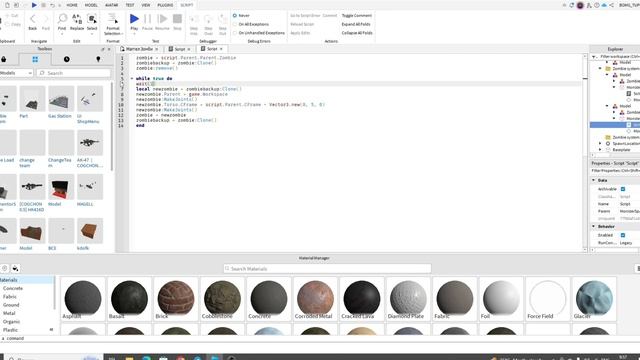
Task: Click the Search Materials input field
Action: (327, 269)
